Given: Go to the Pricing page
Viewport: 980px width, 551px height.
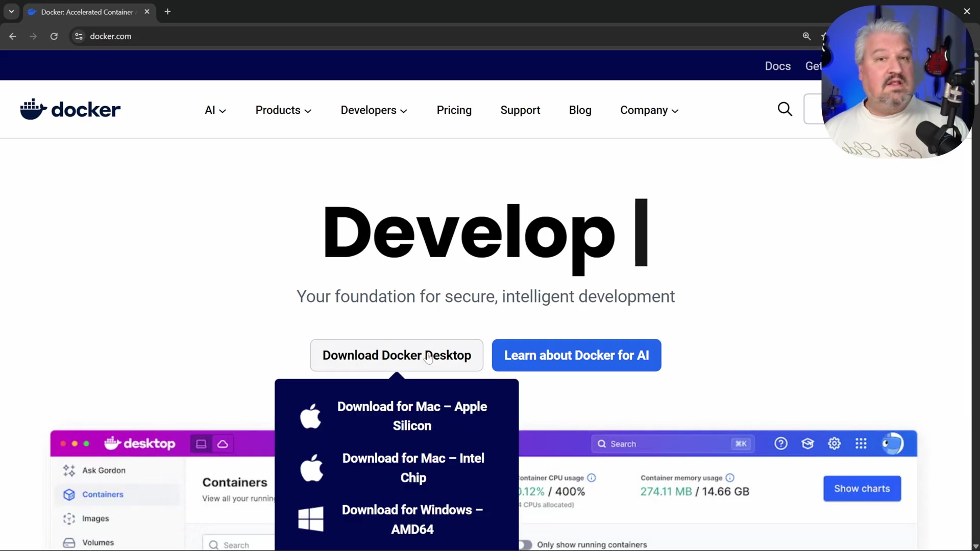Looking at the screenshot, I should [x=454, y=110].
